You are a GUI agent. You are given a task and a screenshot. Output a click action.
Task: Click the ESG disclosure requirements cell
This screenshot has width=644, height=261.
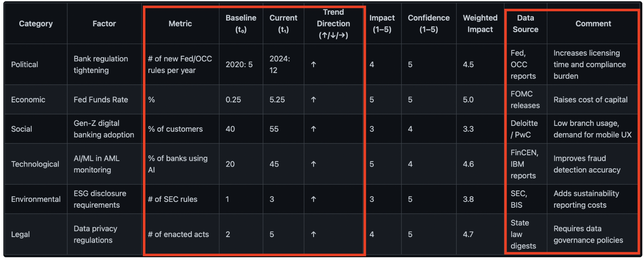[x=100, y=199]
